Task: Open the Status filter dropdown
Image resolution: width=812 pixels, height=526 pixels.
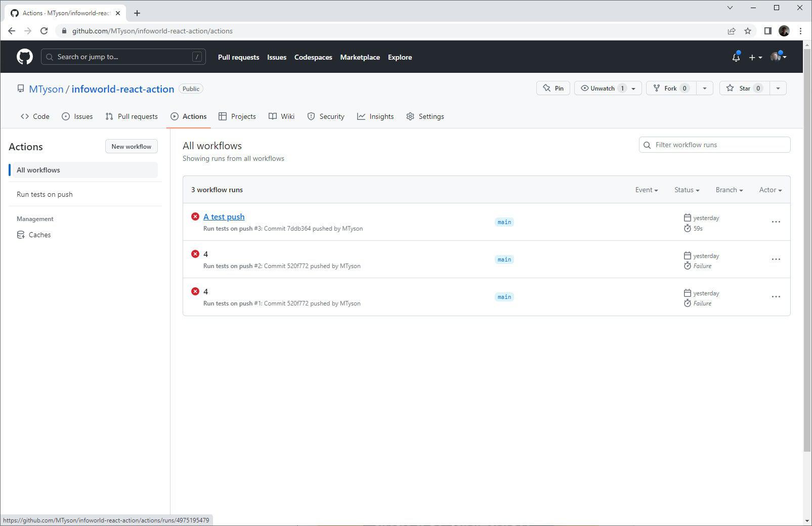Action: 686,190
